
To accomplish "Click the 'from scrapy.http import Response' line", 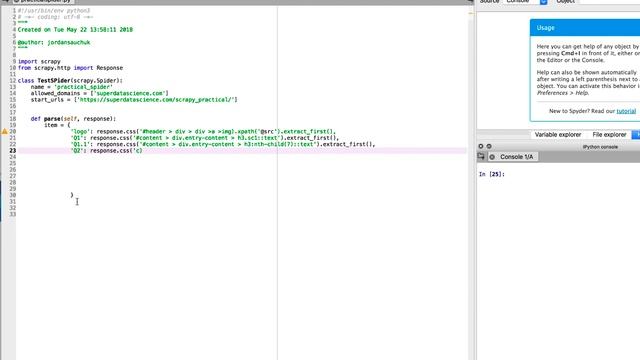I will click(x=70, y=68).
